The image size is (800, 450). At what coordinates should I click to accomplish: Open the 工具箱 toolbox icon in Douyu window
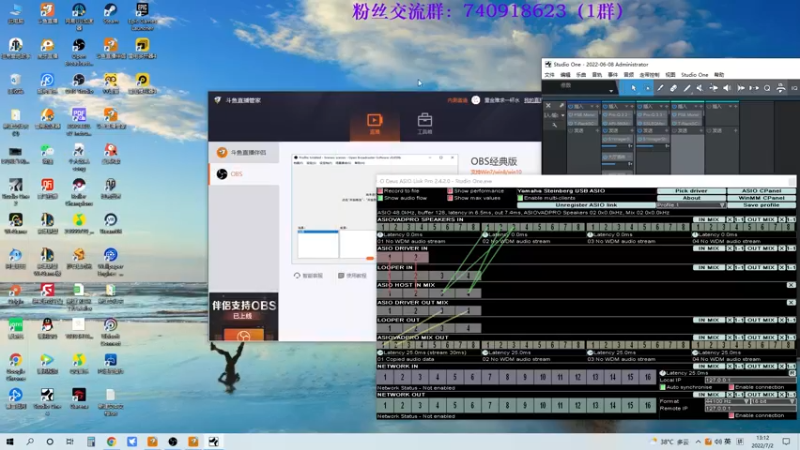(424, 123)
